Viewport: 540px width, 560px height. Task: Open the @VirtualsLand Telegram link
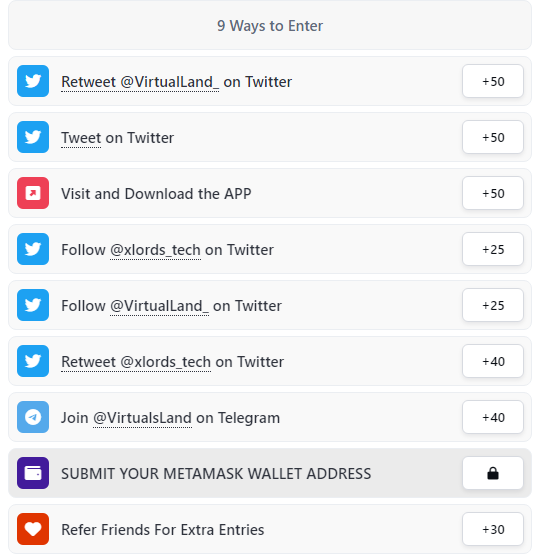point(142,418)
